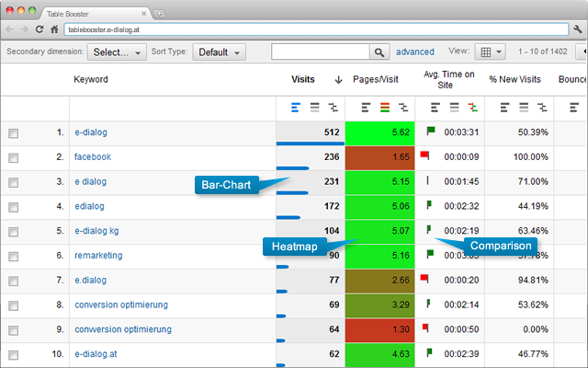Screen dimensions: 588x368
Task: Open the facebook keyword link
Action: pyautogui.click(x=93, y=157)
